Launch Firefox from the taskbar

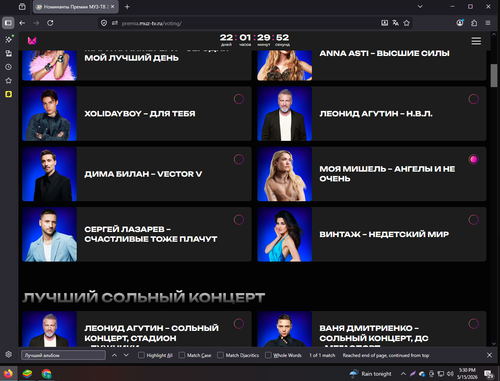pos(8,374)
